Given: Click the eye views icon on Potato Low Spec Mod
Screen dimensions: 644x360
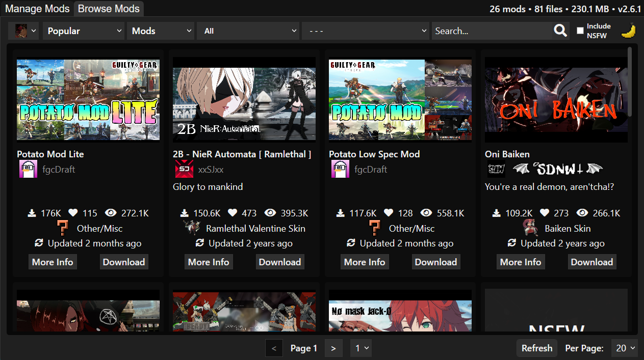Looking at the screenshot, I should pyautogui.click(x=426, y=213).
